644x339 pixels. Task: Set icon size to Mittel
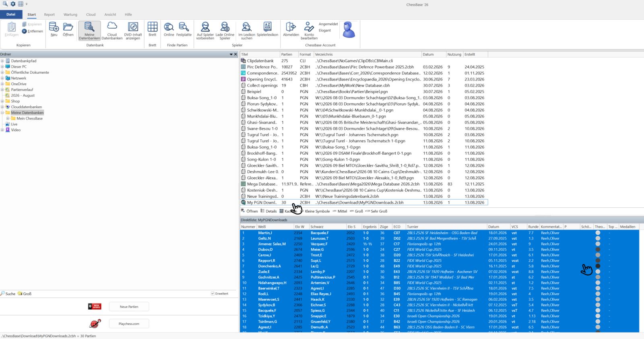coord(340,211)
